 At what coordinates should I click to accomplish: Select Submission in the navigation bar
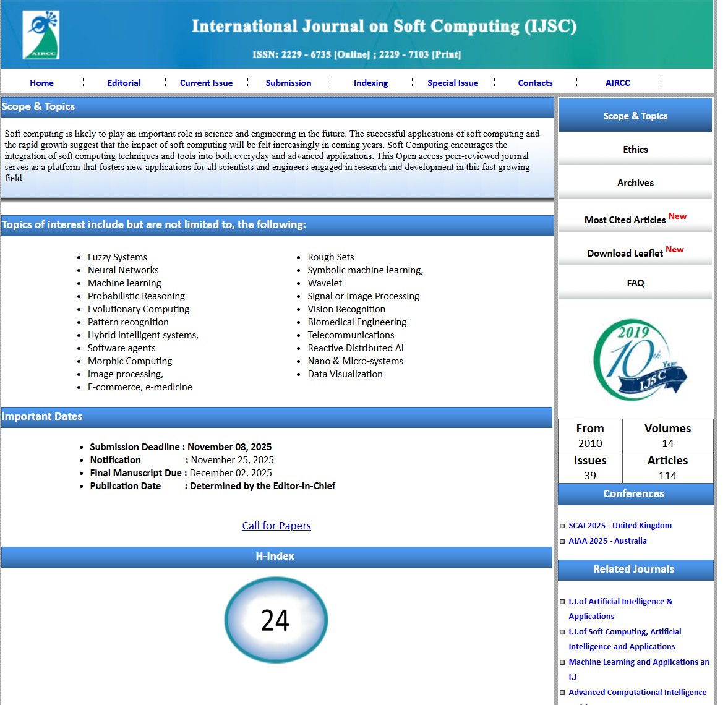click(288, 83)
